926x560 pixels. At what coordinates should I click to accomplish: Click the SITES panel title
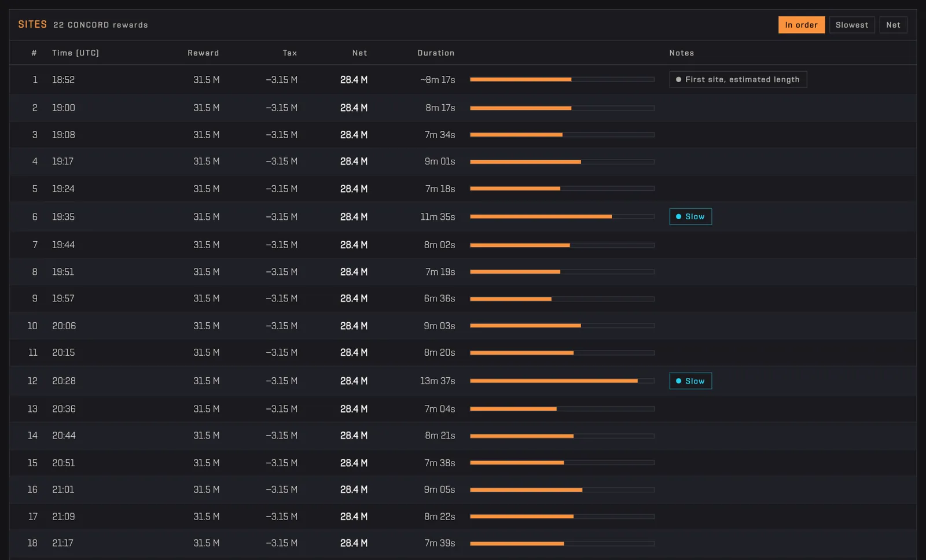(x=32, y=24)
